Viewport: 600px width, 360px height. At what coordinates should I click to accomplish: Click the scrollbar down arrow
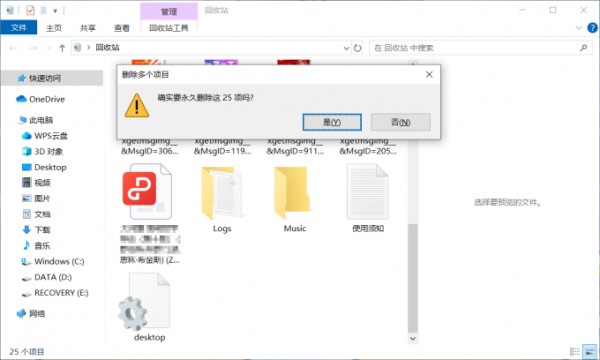(412, 339)
